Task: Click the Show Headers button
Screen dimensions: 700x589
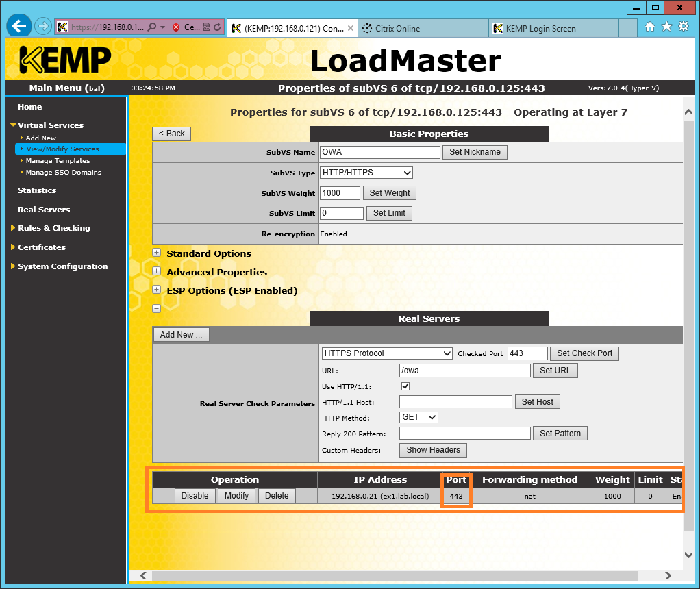Action: [x=433, y=450]
